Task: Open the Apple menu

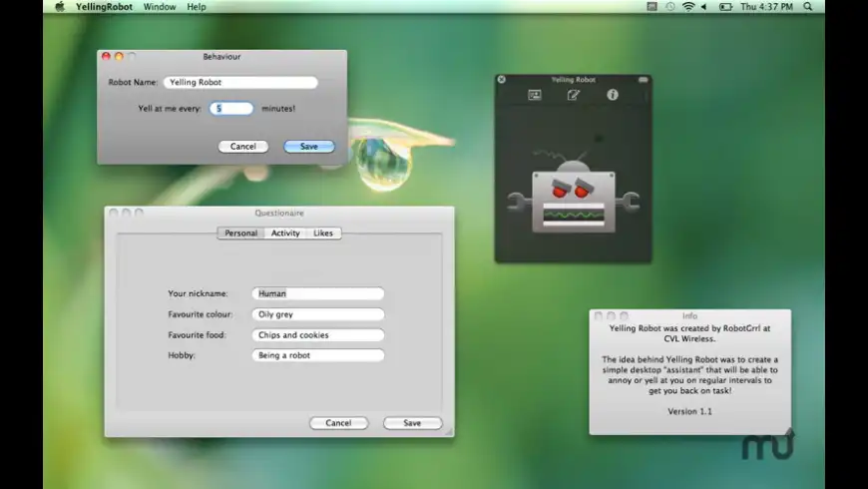Action: [x=59, y=7]
